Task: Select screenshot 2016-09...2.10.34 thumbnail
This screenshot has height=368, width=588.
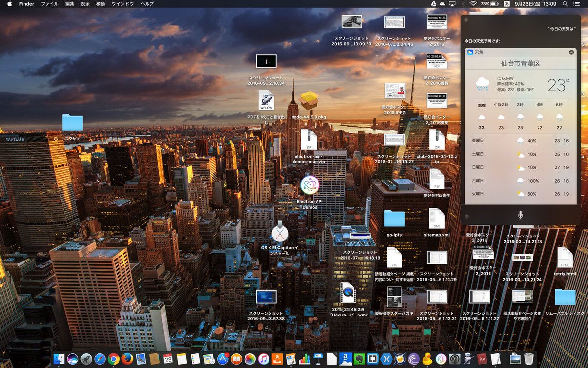Action: pos(266,61)
